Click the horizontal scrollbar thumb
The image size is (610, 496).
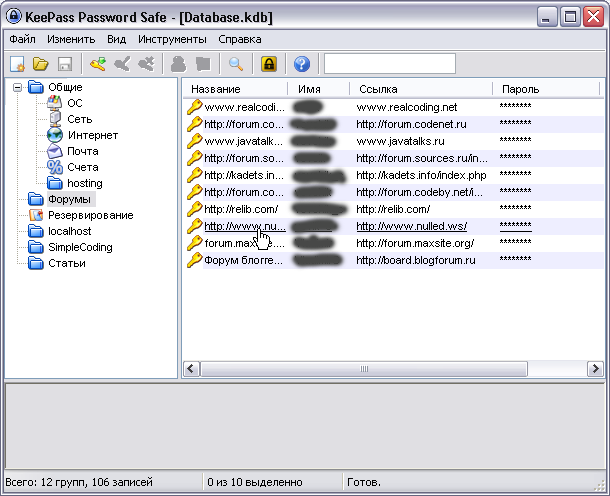[364, 368]
